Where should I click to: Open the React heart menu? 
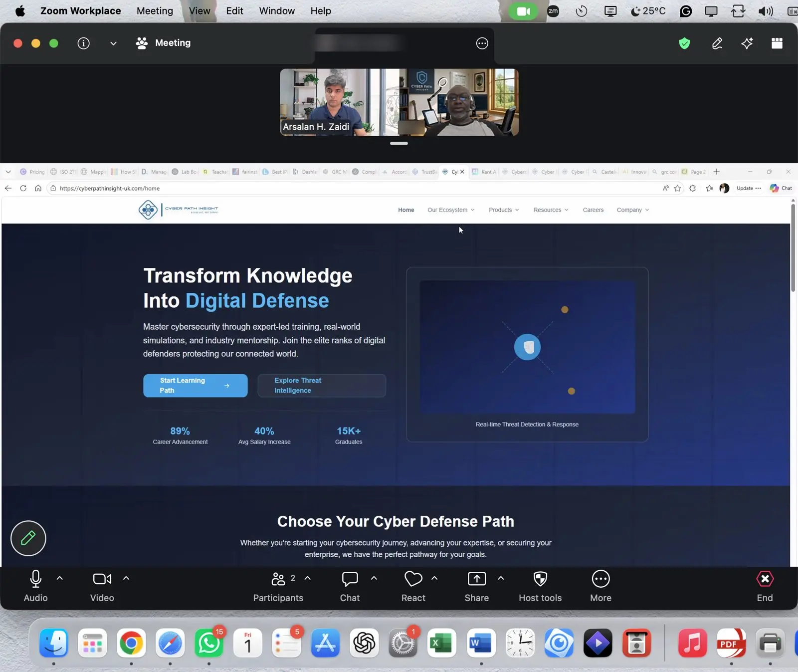point(413,586)
